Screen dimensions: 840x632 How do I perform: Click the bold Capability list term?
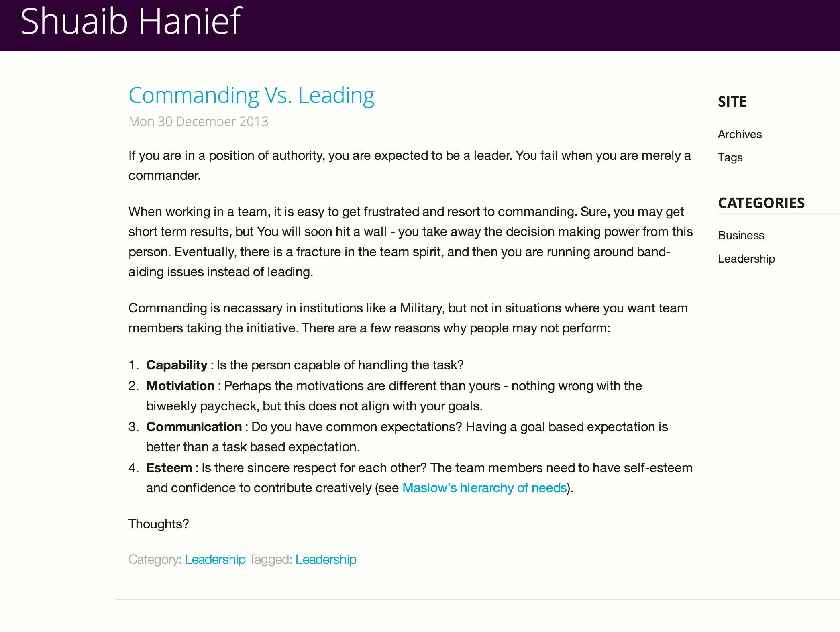point(177,365)
